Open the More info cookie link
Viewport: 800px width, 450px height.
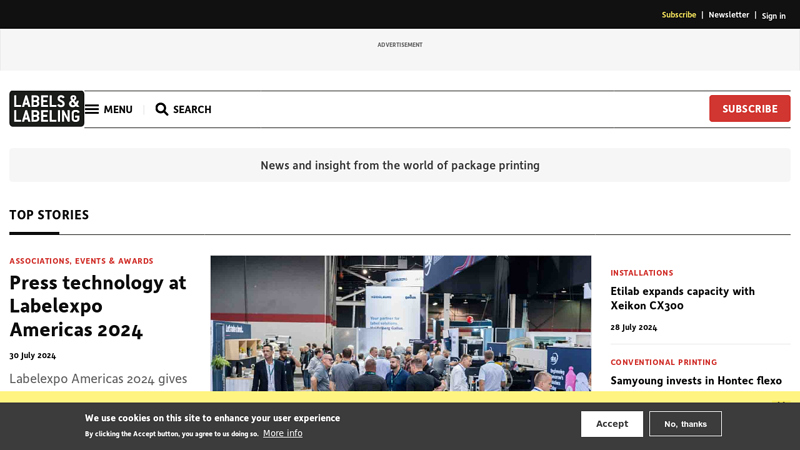(283, 433)
